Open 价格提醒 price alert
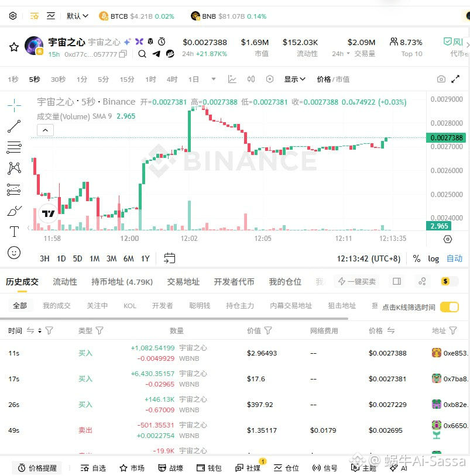 pyautogui.click(x=37, y=468)
